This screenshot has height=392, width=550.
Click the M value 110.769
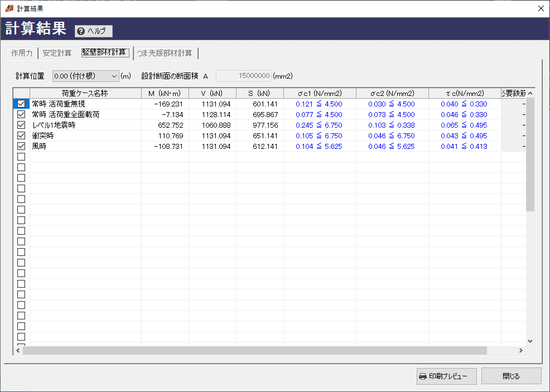coord(171,135)
